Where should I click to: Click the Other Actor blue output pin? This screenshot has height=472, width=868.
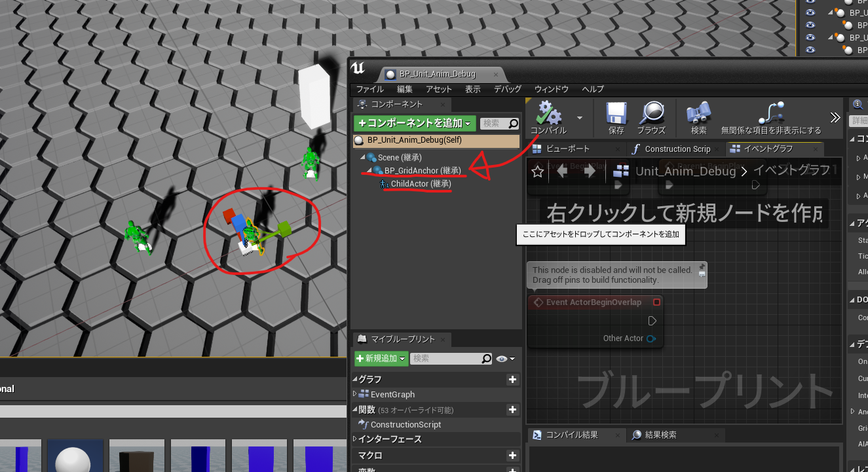click(x=651, y=338)
